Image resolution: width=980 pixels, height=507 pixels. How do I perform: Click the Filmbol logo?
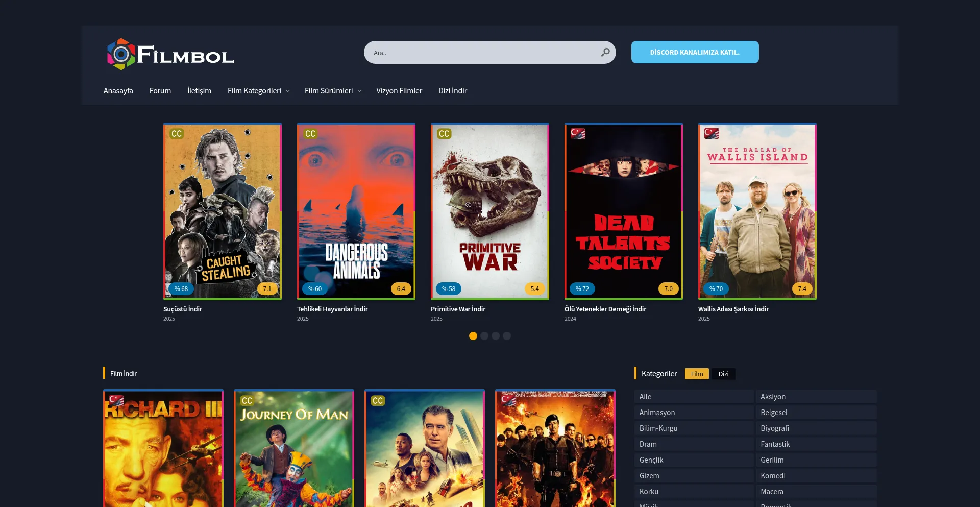170,54
